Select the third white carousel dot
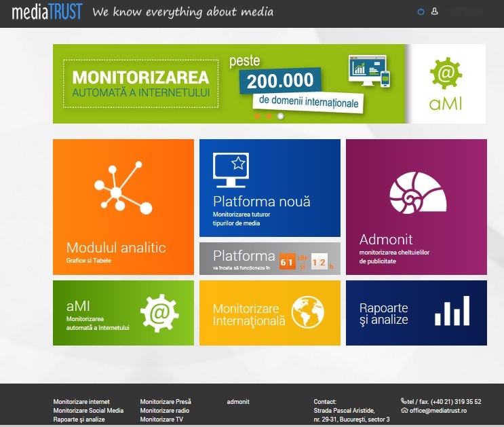This screenshot has width=504, height=427. point(281,116)
